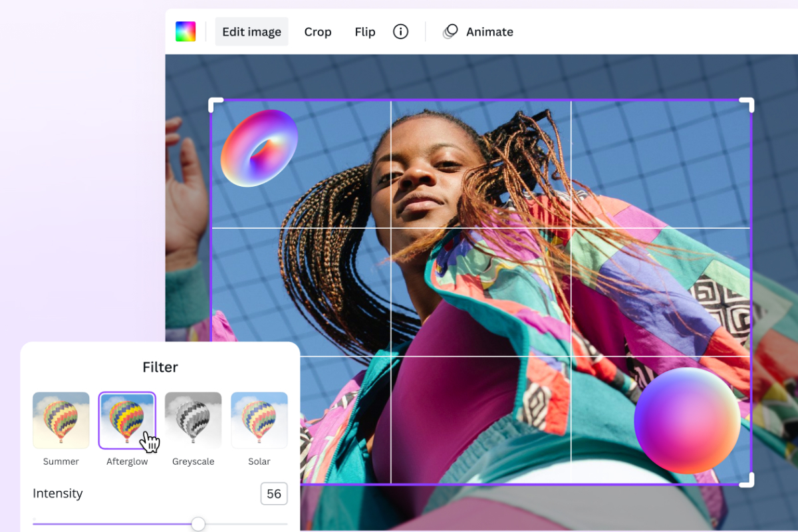This screenshot has height=532, width=798.
Task: Apply the Afterglow filter thumbnail
Action: click(126, 419)
